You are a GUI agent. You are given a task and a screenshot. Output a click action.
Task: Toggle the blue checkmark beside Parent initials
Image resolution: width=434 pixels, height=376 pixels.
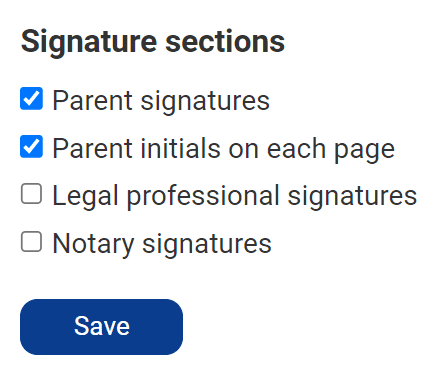point(31,146)
